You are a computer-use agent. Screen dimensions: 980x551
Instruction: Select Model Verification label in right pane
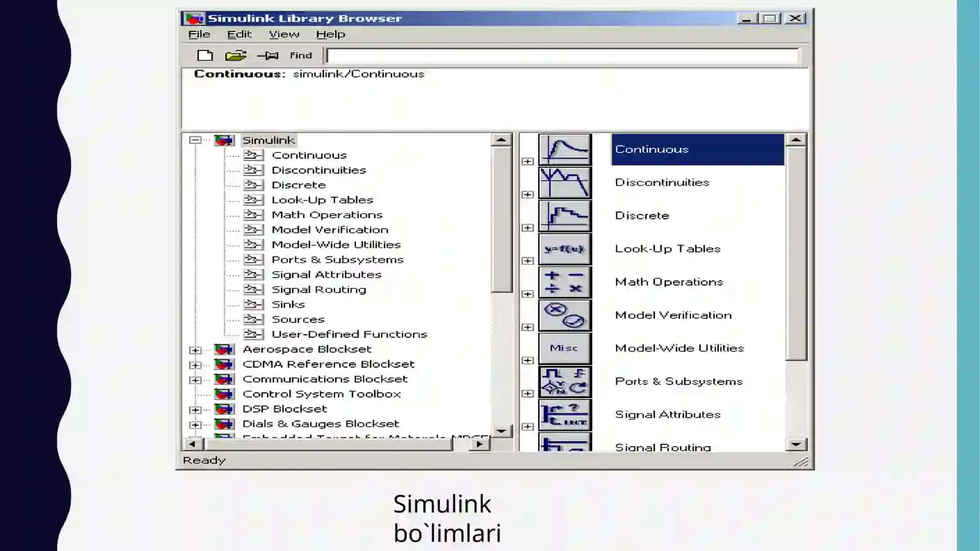(x=673, y=315)
